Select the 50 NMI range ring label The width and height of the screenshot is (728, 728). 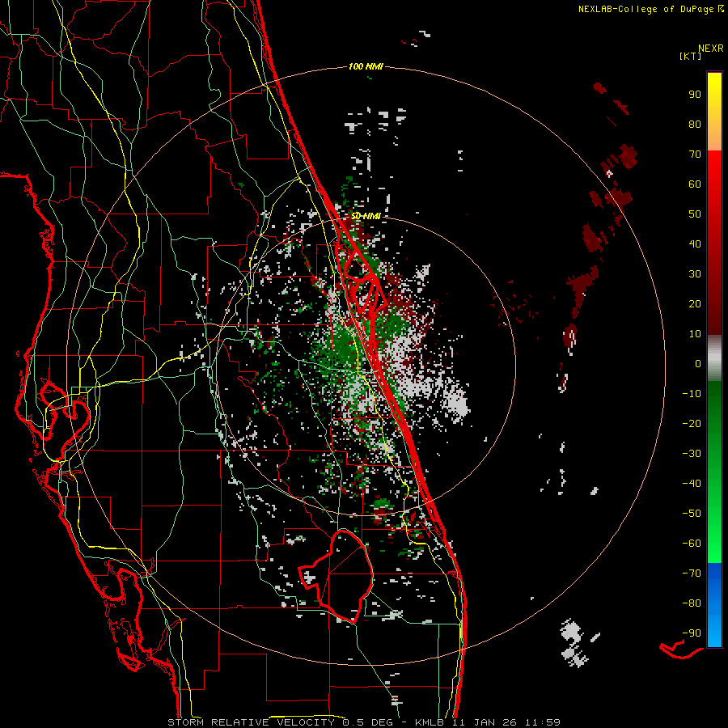coord(366,216)
